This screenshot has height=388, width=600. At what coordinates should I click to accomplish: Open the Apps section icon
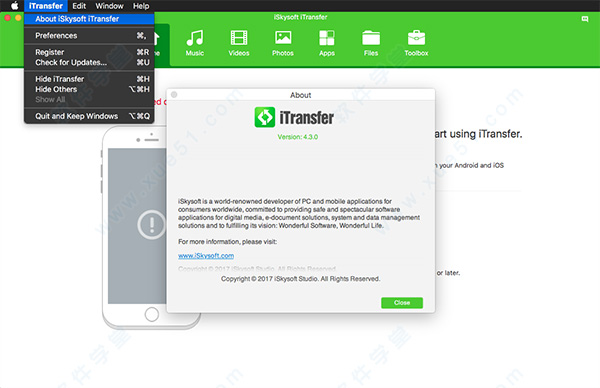327,38
